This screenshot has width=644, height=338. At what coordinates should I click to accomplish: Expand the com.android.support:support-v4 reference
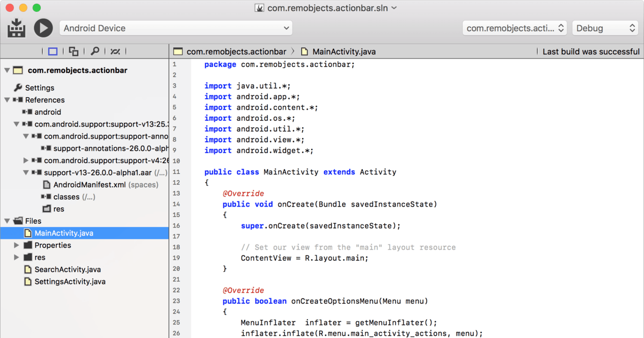[25, 160]
